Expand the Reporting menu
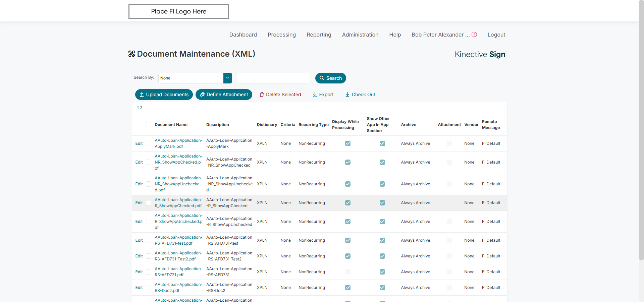Image resolution: width=644 pixels, height=302 pixels. [319, 35]
